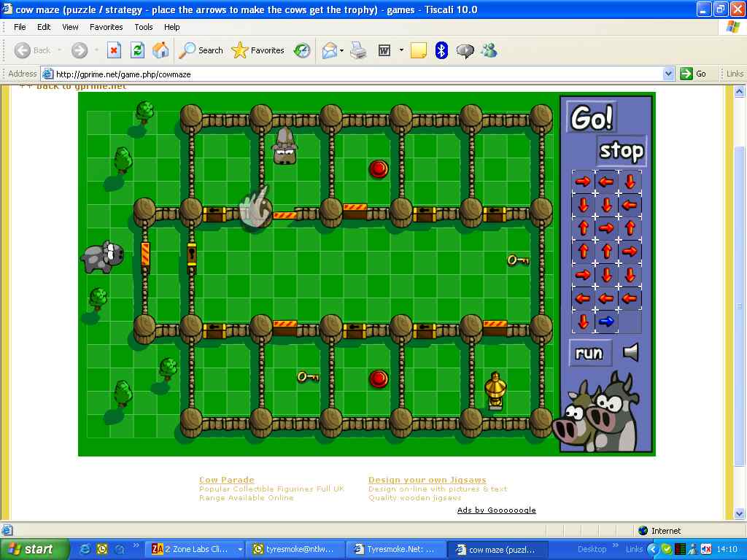
Task: Pick the right arrow in palette's third row
Action: 606,228
